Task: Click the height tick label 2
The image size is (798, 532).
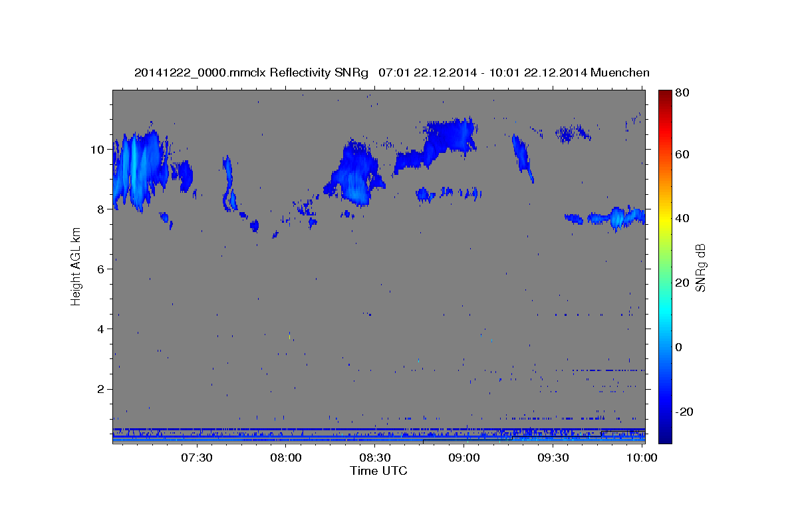Action: [x=102, y=389]
